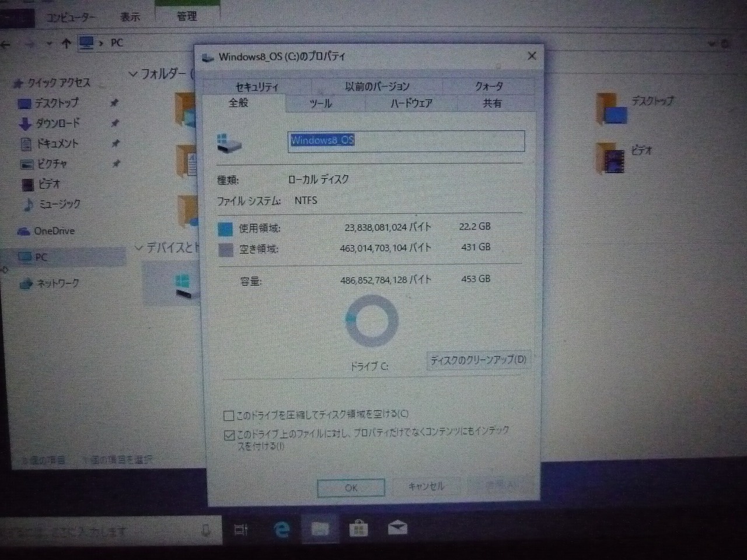Toggle the index file contents checkbox

click(x=229, y=435)
